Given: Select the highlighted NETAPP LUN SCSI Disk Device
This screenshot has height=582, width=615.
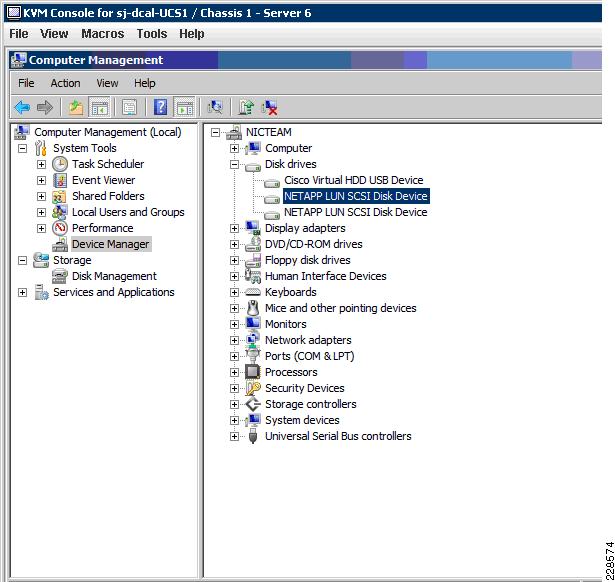Looking at the screenshot, I should (356, 196).
